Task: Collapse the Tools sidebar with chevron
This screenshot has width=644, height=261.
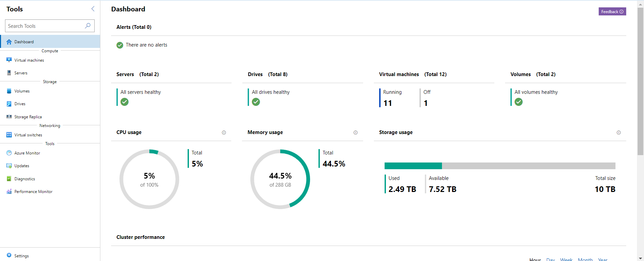Action: (x=93, y=9)
